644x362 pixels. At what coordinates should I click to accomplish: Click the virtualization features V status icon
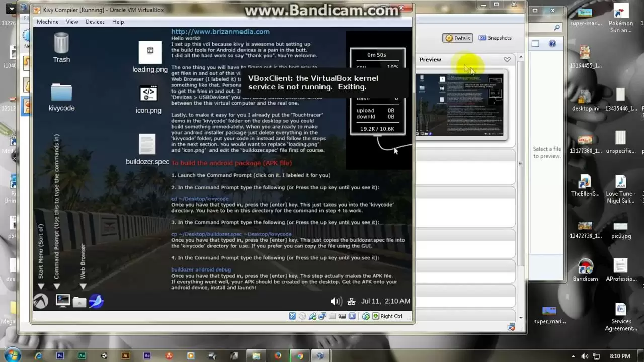352,316
